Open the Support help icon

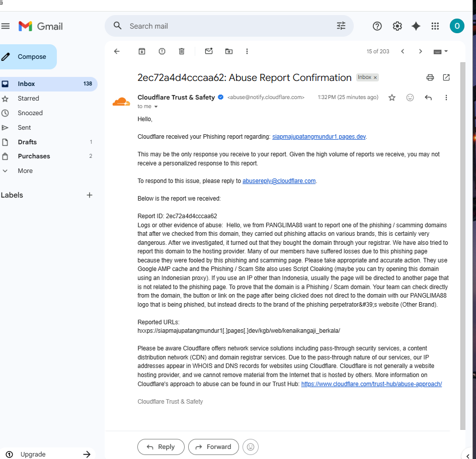point(377,26)
